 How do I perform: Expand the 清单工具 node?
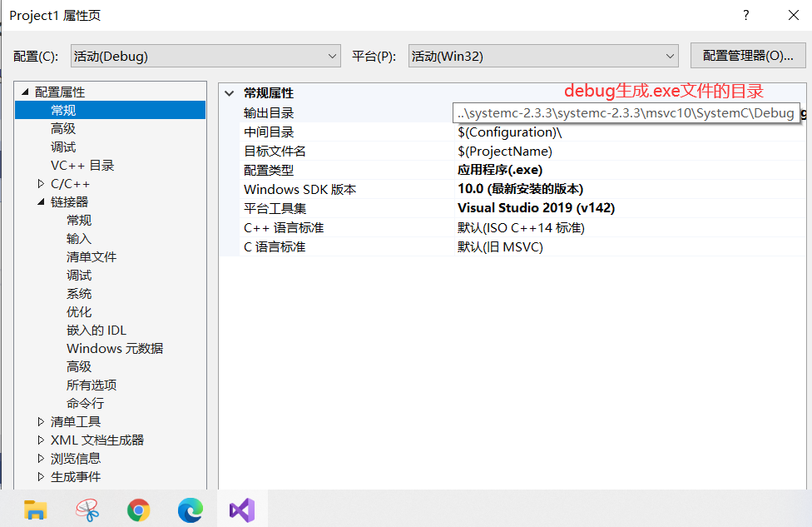click(x=39, y=421)
